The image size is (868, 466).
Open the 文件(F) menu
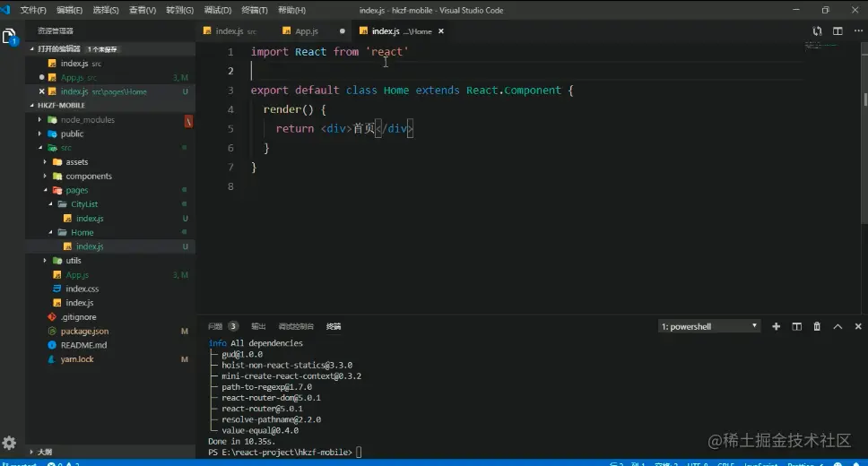pyautogui.click(x=33, y=10)
